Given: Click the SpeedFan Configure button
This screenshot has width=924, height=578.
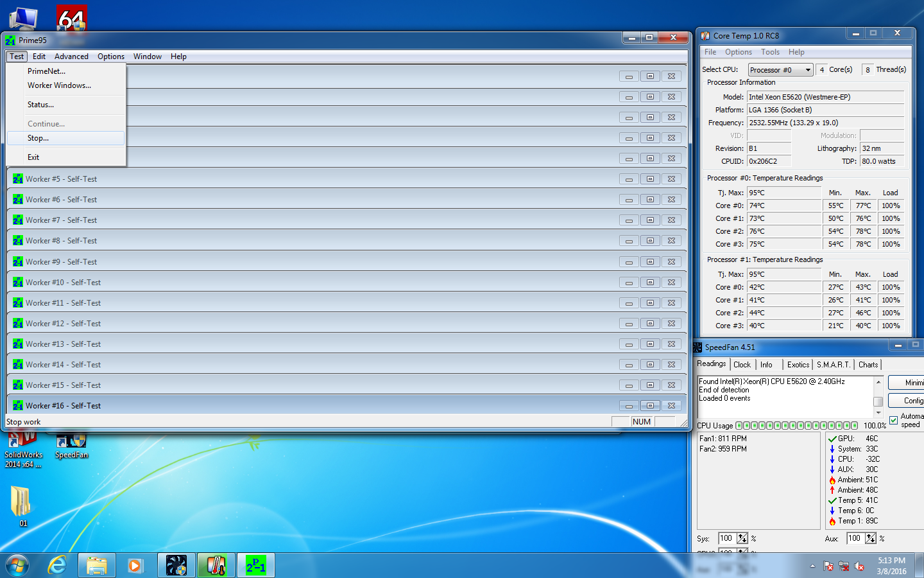Looking at the screenshot, I should coord(907,401).
